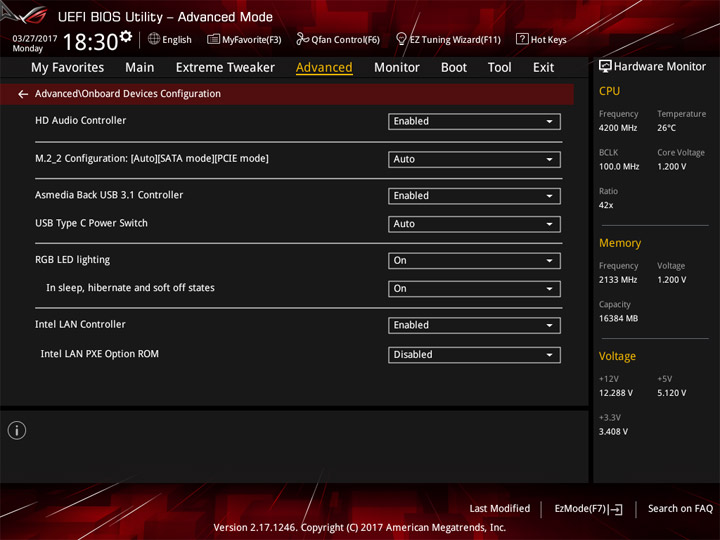Click the info icon in help area
The width and height of the screenshot is (720, 540).
17,430
